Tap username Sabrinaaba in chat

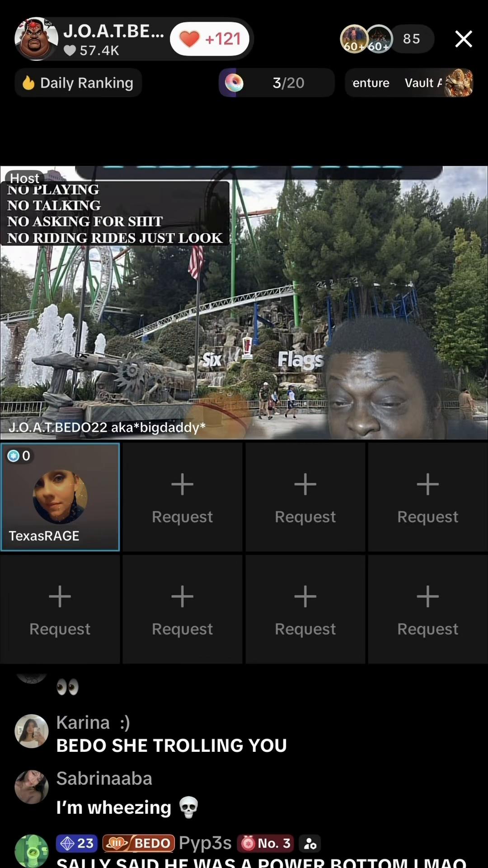click(x=104, y=778)
